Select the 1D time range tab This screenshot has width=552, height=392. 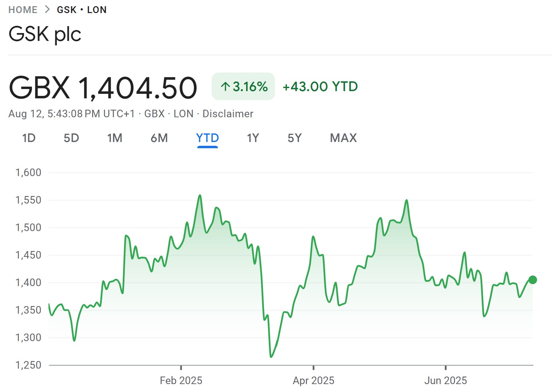pos(29,138)
